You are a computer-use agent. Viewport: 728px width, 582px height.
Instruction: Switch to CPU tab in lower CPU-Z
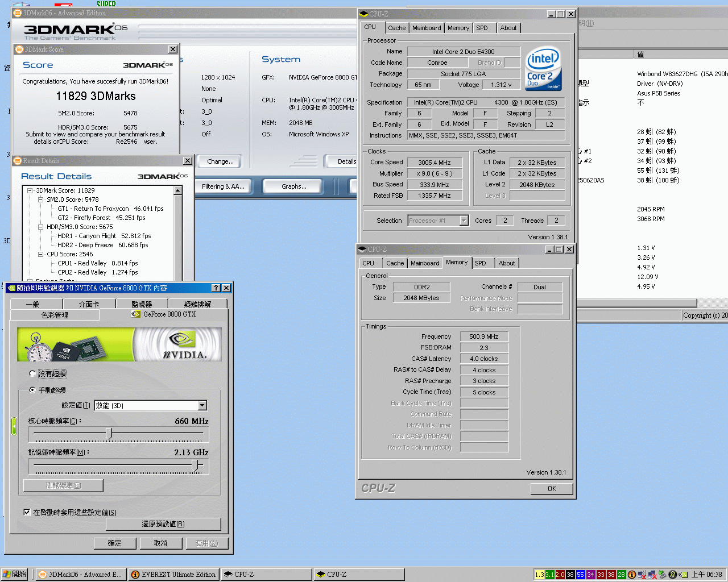(x=369, y=263)
